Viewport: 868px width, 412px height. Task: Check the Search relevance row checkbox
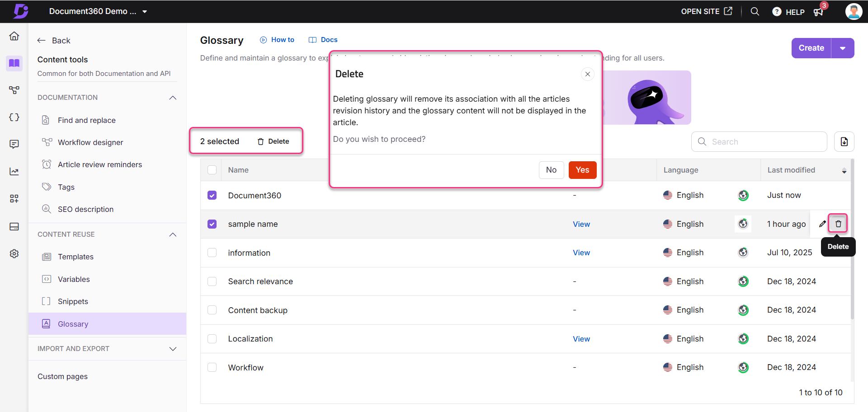[x=212, y=281]
